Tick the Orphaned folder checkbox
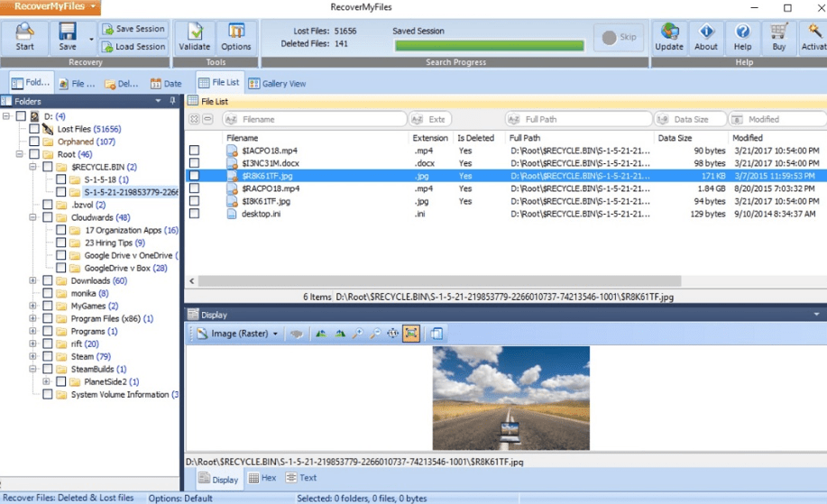This screenshot has height=504, width=827. coord(34,142)
